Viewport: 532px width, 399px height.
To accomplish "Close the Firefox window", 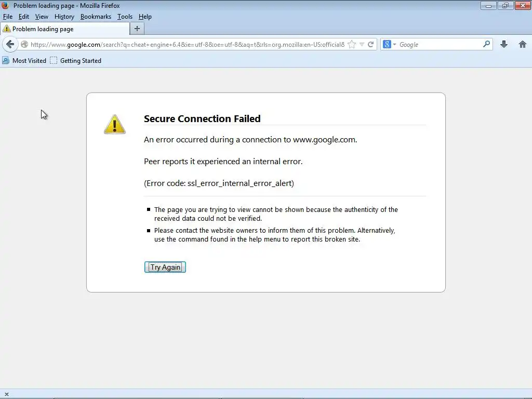I will click(x=523, y=5).
